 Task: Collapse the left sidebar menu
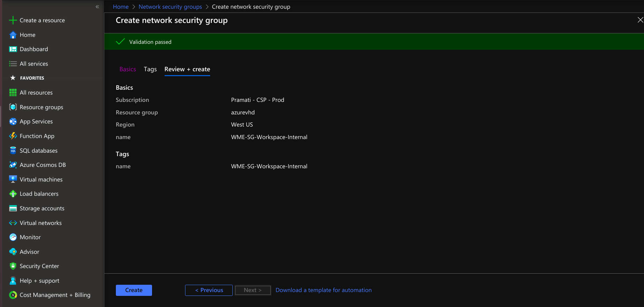point(97,7)
